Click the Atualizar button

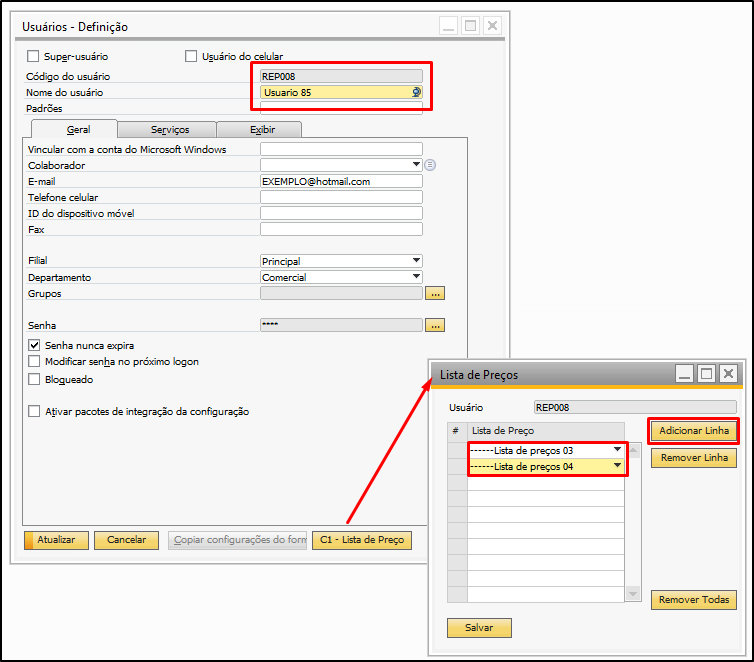[x=56, y=540]
